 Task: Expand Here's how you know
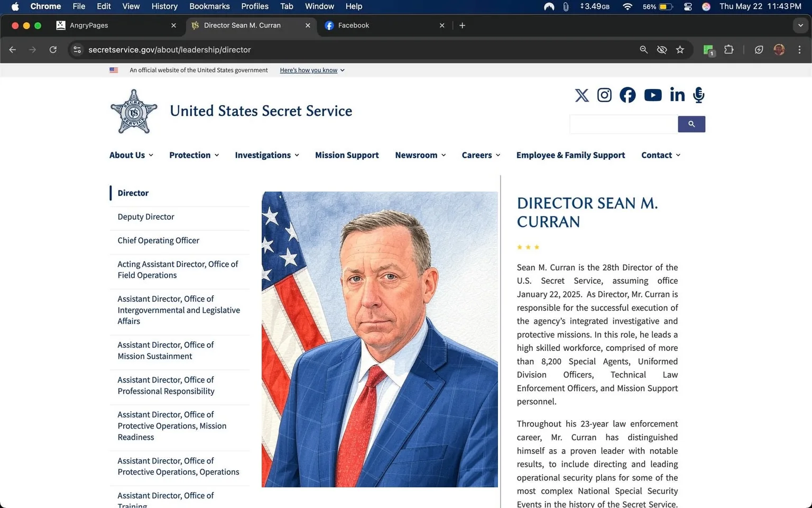(312, 70)
